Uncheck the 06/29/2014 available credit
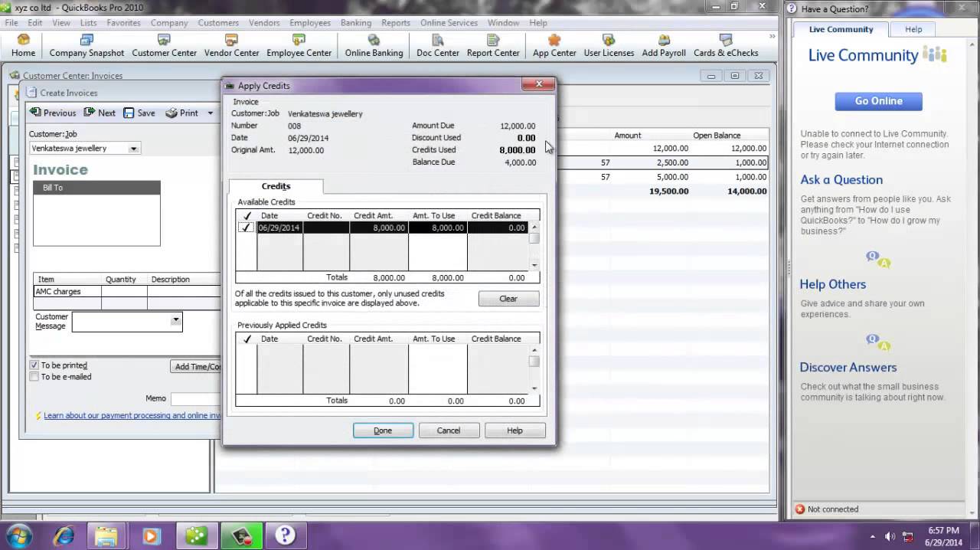This screenshot has width=980, height=550. click(246, 228)
